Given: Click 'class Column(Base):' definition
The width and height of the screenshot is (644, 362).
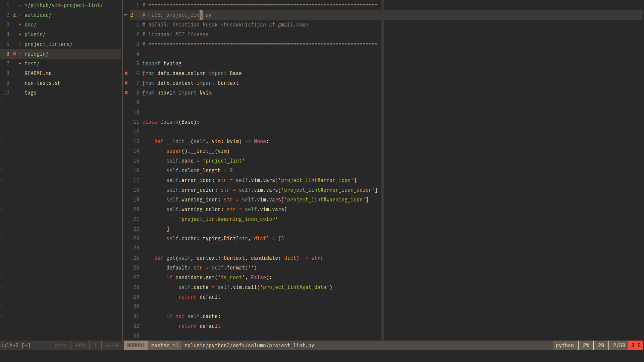Looking at the screenshot, I should click(x=171, y=122).
